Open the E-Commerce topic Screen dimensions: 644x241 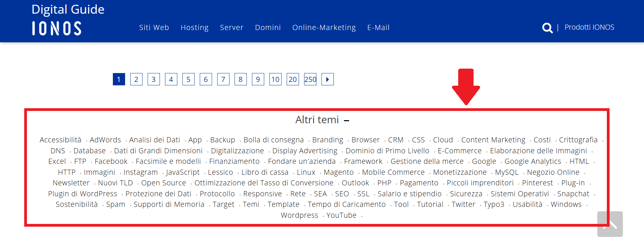pyautogui.click(x=460, y=151)
